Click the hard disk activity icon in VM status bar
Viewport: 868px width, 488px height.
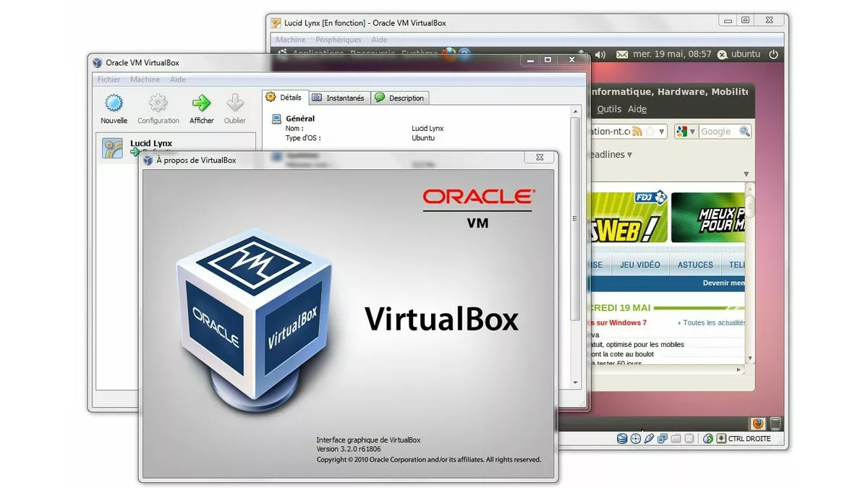click(622, 438)
